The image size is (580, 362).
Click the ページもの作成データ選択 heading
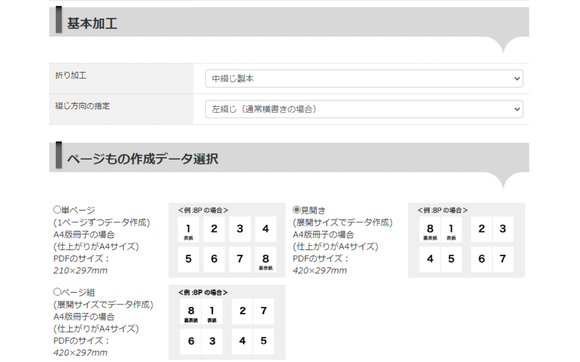[142, 159]
